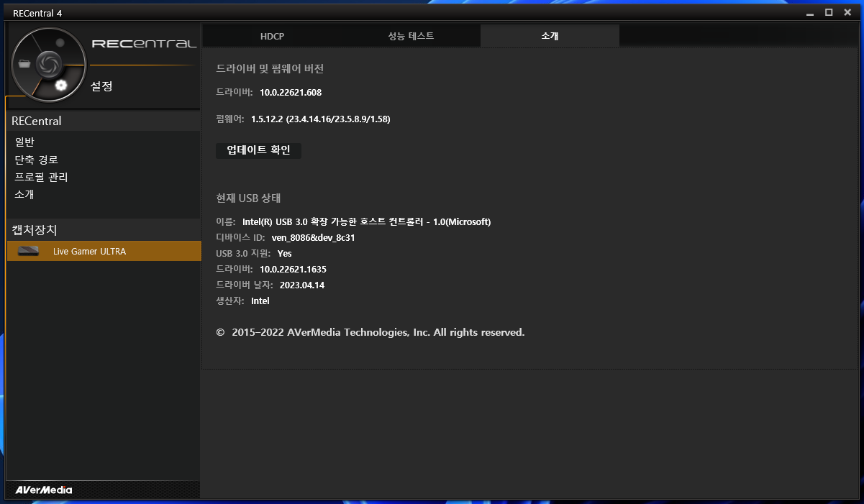This screenshot has height=504, width=864.
Task: Click the Live Gamer ULTRA device icon
Action: [x=28, y=251]
